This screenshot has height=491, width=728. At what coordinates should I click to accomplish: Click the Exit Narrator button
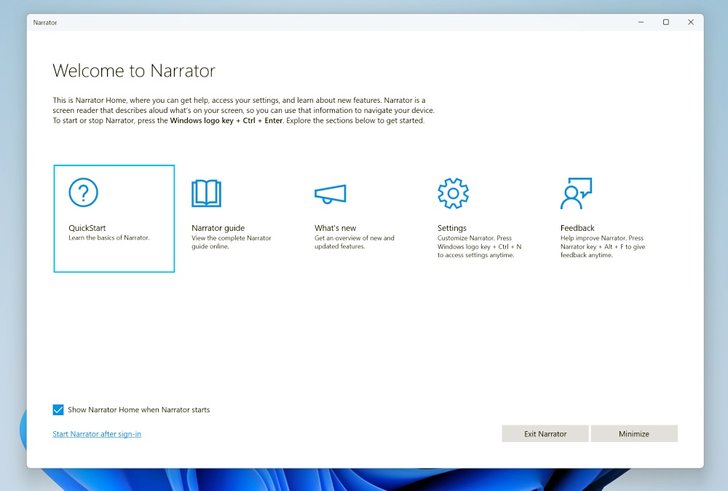(545, 434)
